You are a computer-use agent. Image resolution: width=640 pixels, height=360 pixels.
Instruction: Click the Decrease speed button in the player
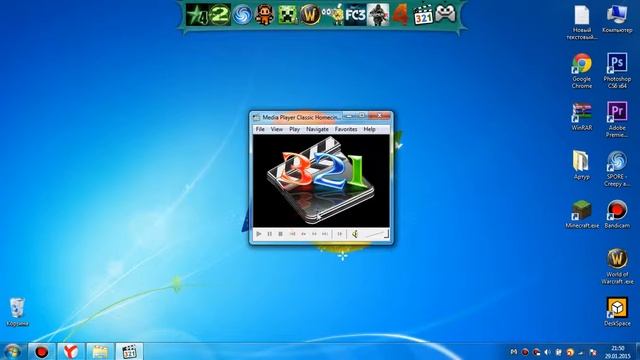(303, 234)
